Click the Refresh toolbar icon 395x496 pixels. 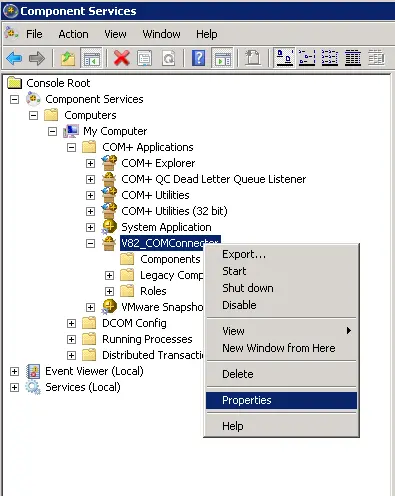[168, 58]
